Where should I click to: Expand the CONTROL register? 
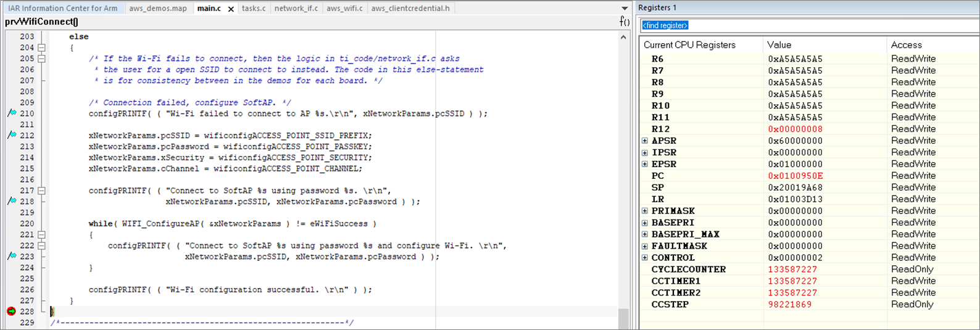645,258
